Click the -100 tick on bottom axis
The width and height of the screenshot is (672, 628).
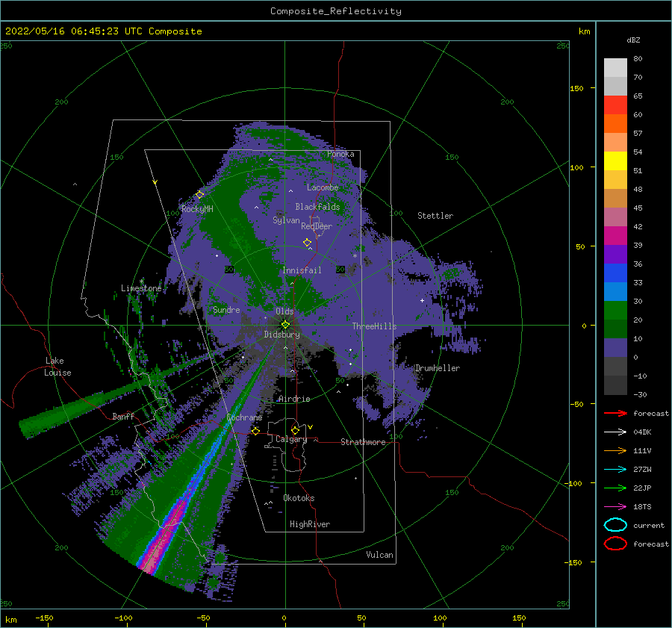point(123,618)
